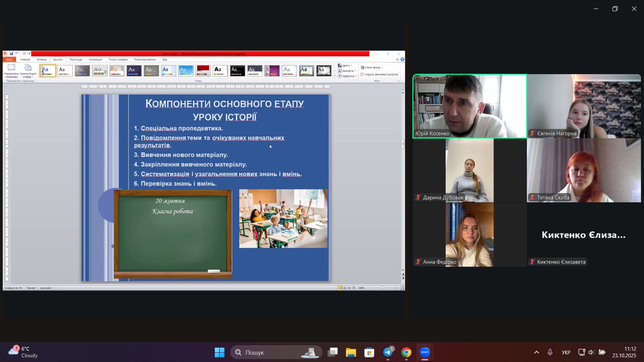The image size is (644, 362).
Task: Open File Explorer from the taskbar
Action: coord(351,352)
